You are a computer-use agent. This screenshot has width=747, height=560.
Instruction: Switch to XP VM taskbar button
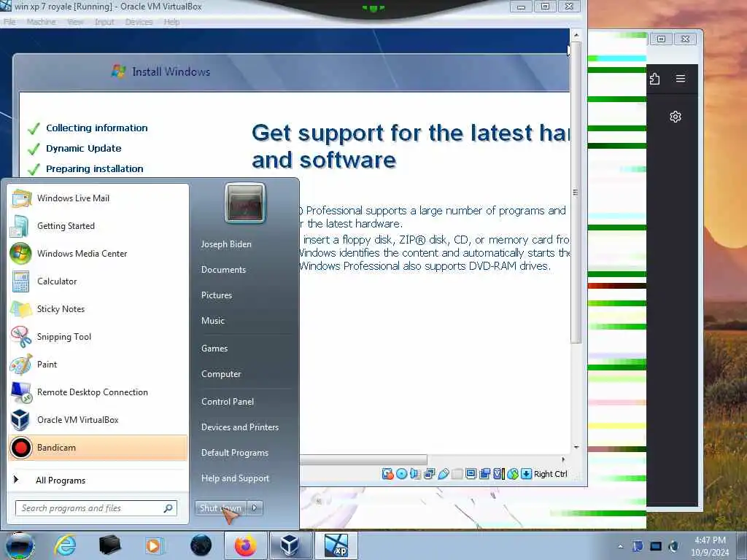pos(336,545)
